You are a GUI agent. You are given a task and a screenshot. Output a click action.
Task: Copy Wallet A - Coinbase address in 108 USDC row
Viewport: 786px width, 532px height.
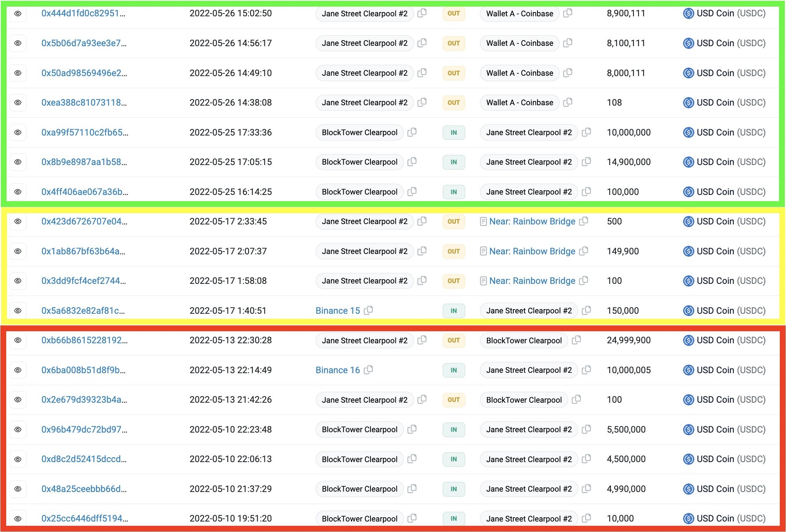[x=568, y=103]
